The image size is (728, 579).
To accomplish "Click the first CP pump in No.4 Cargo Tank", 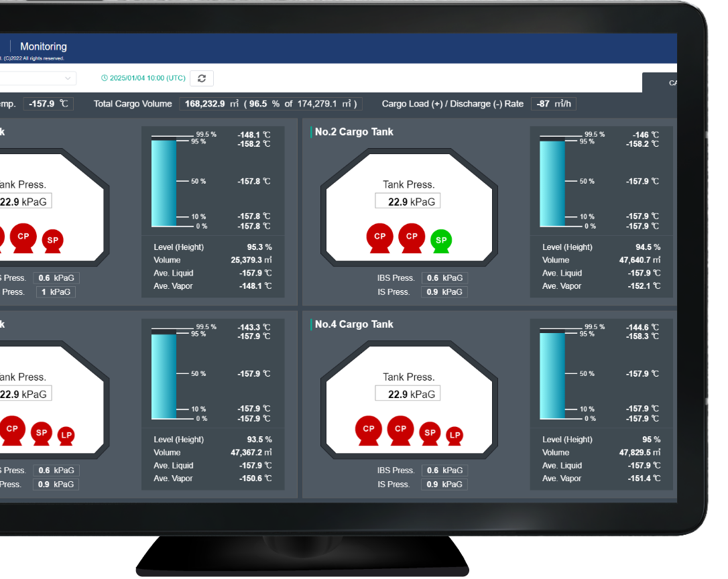I will (x=368, y=430).
